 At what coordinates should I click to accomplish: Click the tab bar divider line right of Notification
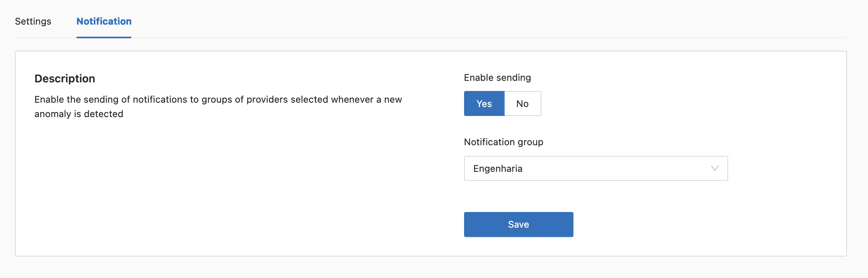coord(469,38)
